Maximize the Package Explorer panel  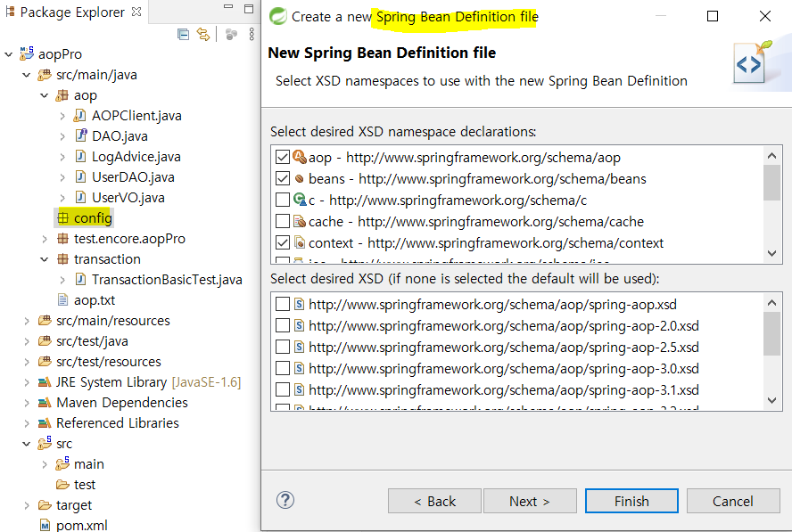coord(249,9)
